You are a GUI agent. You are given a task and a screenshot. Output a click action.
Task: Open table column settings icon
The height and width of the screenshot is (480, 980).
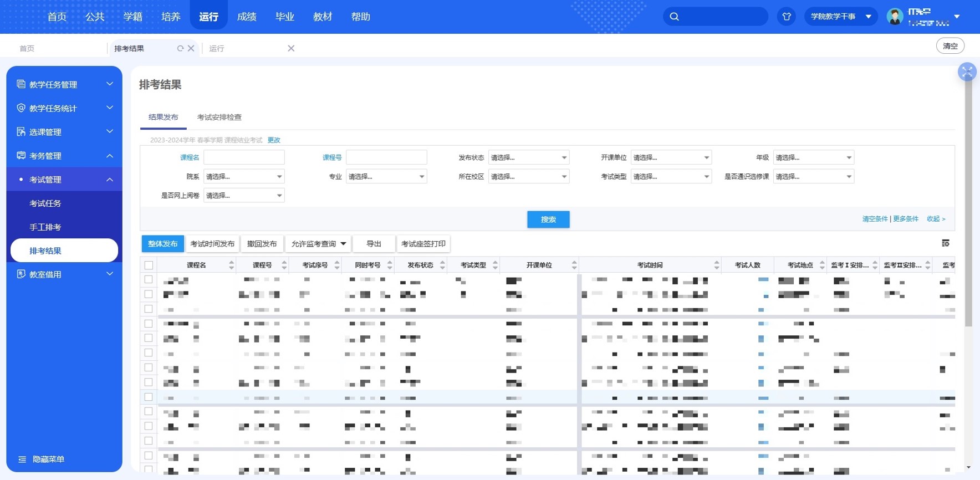[x=946, y=243]
